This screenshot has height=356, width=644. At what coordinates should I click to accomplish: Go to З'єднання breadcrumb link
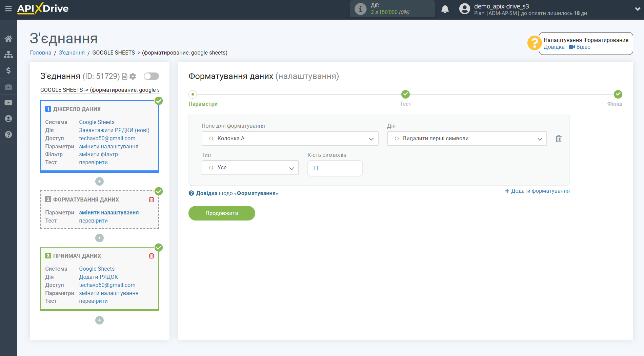click(72, 53)
